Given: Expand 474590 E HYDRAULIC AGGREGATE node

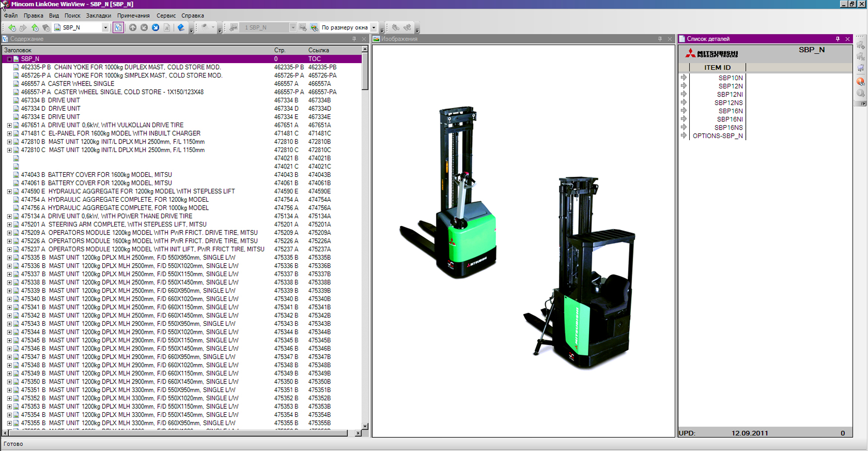Looking at the screenshot, I should (x=9, y=192).
